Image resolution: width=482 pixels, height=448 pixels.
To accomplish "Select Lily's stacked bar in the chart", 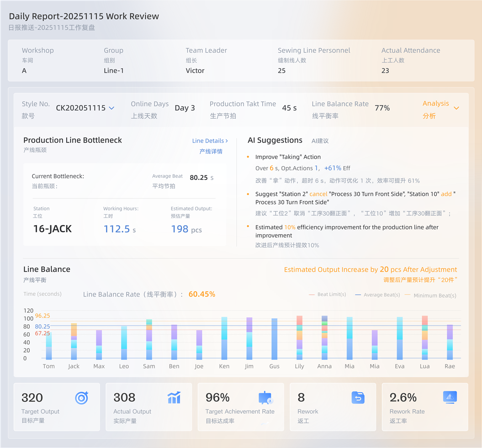I will (299, 337).
